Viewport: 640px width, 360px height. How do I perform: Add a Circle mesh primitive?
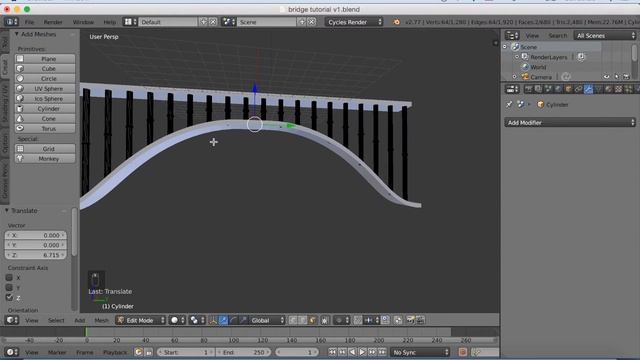(x=45, y=78)
